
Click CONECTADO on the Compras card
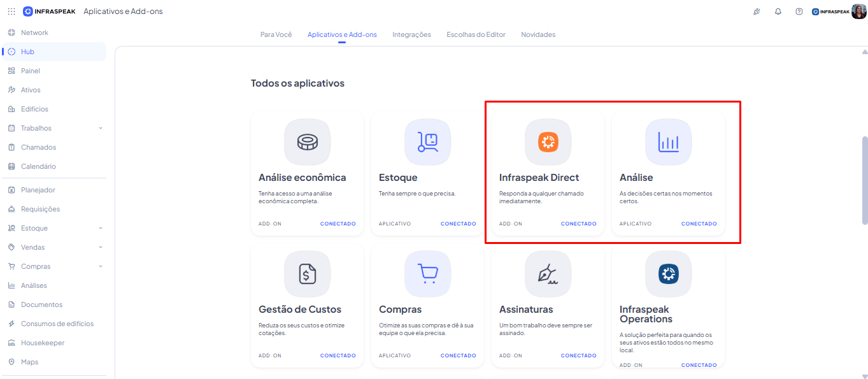459,355
